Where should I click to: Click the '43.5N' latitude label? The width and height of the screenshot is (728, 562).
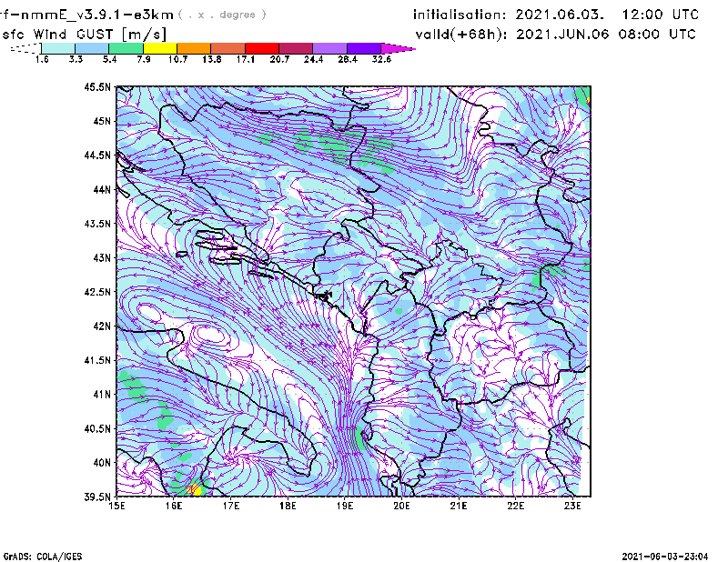pos(97,224)
